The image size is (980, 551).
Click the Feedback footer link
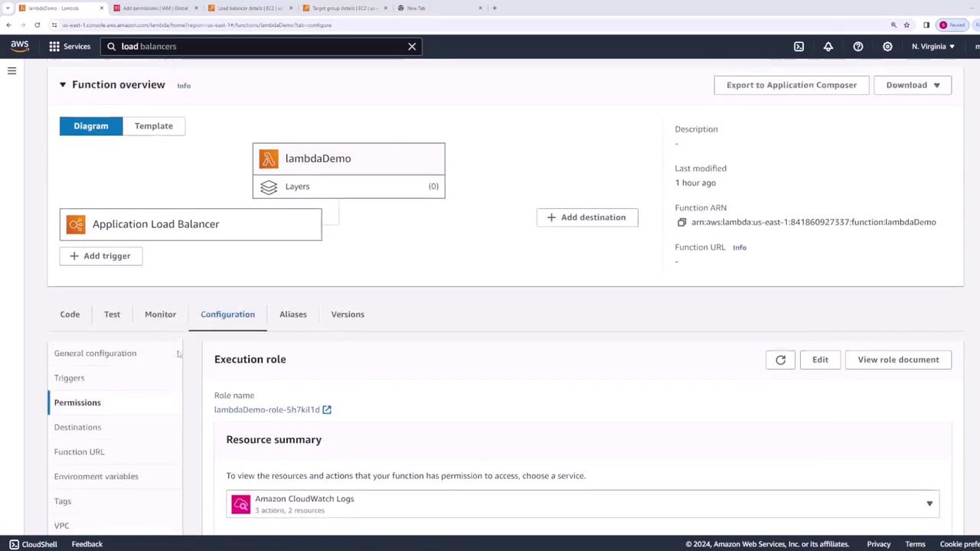(x=87, y=544)
